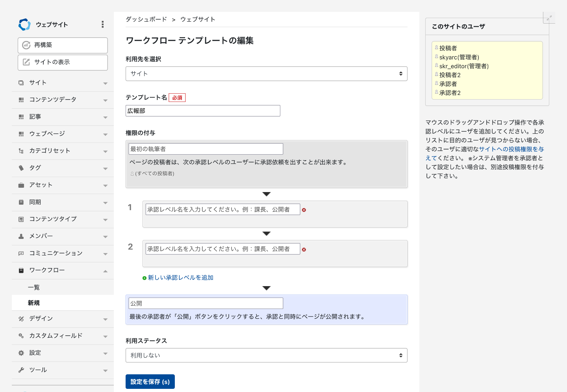
Task: Expand the コンテンツデータ menu section
Action: pos(105,100)
